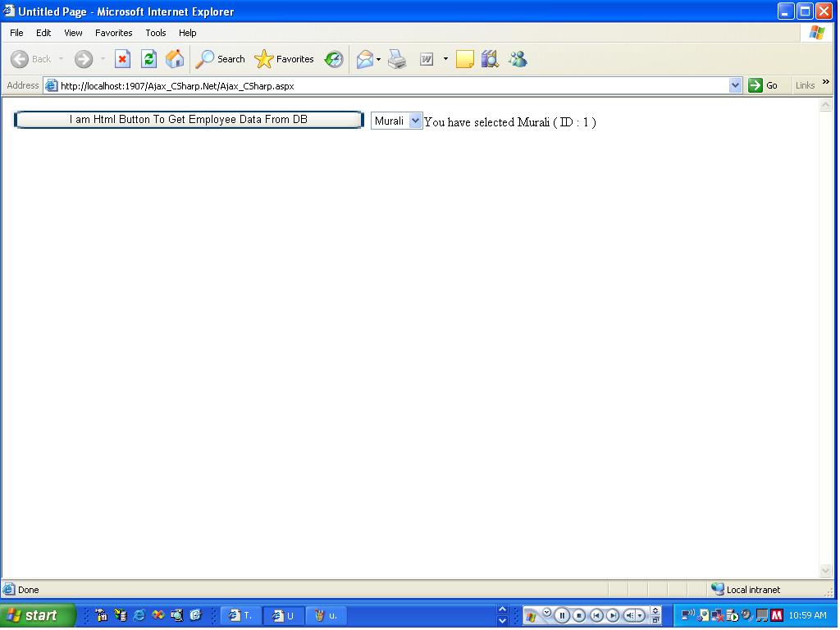Skip to next track on media toolbar

point(612,615)
